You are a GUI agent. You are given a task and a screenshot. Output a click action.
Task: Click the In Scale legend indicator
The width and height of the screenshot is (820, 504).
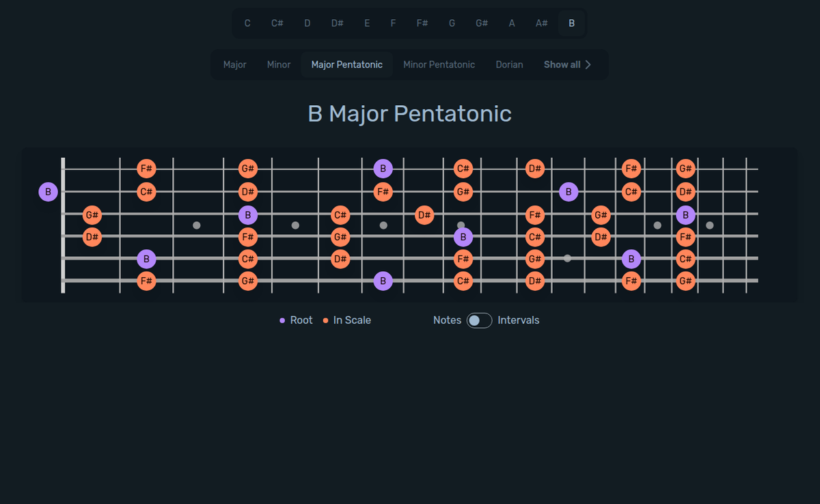point(325,320)
